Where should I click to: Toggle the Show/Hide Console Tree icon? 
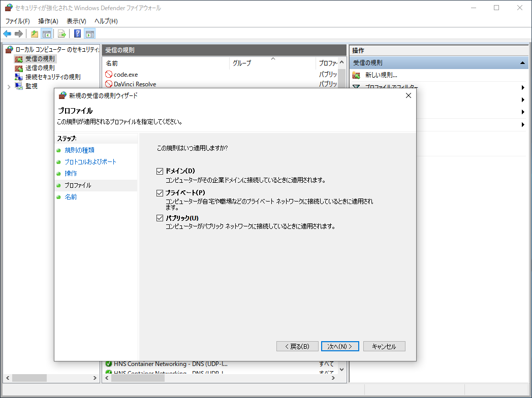pyautogui.click(x=46, y=34)
